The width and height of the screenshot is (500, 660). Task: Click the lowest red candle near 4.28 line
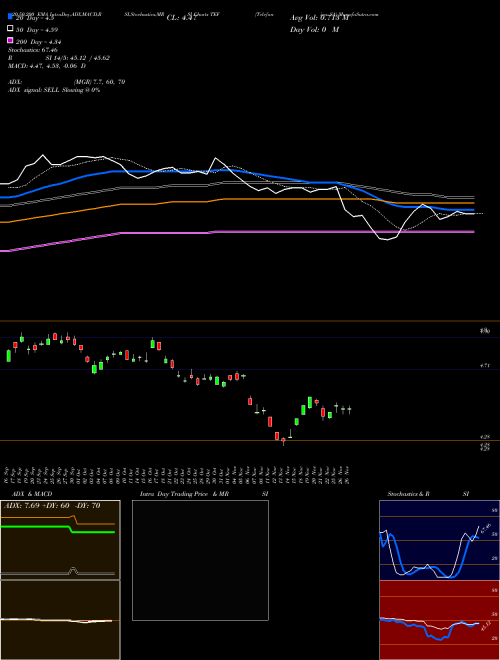tap(283, 441)
